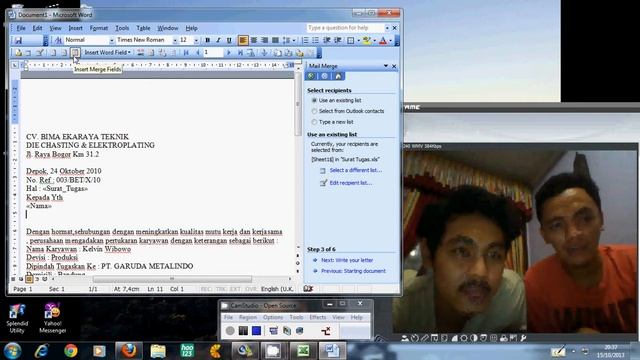Open the Insert Word Field dropdown

click(x=107, y=53)
